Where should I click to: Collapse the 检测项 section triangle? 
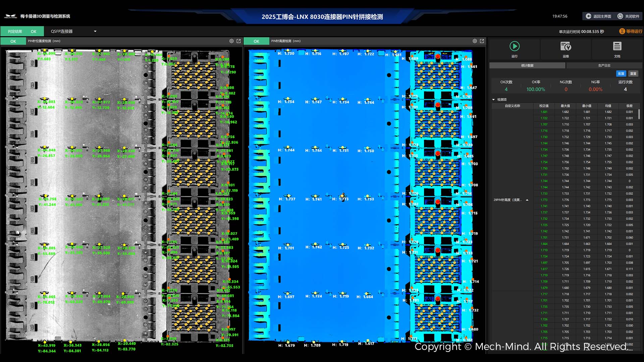[x=493, y=100]
